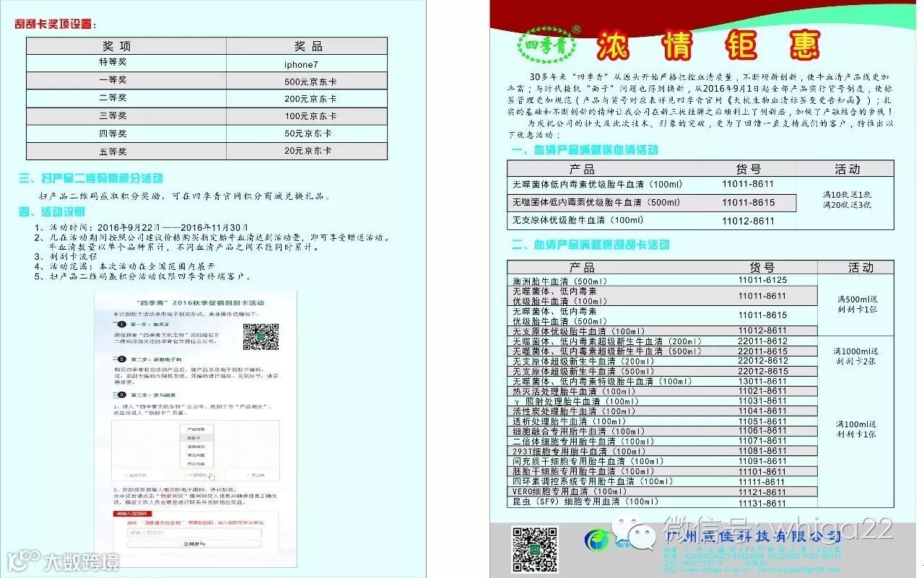Click the 请输入刮刮码 input field

coord(194,533)
